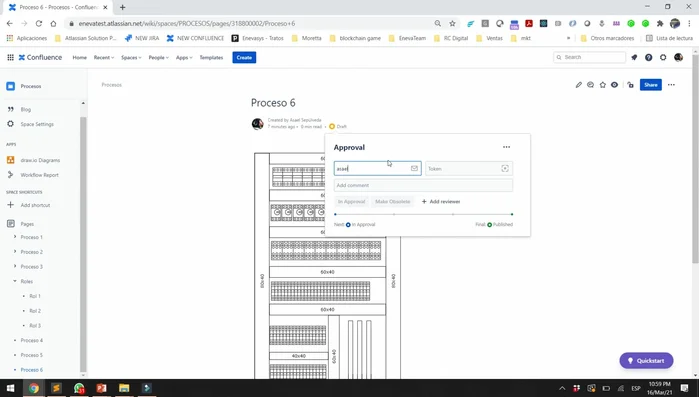Click the Make Obsolete button
This screenshot has width=699, height=397.
click(392, 201)
